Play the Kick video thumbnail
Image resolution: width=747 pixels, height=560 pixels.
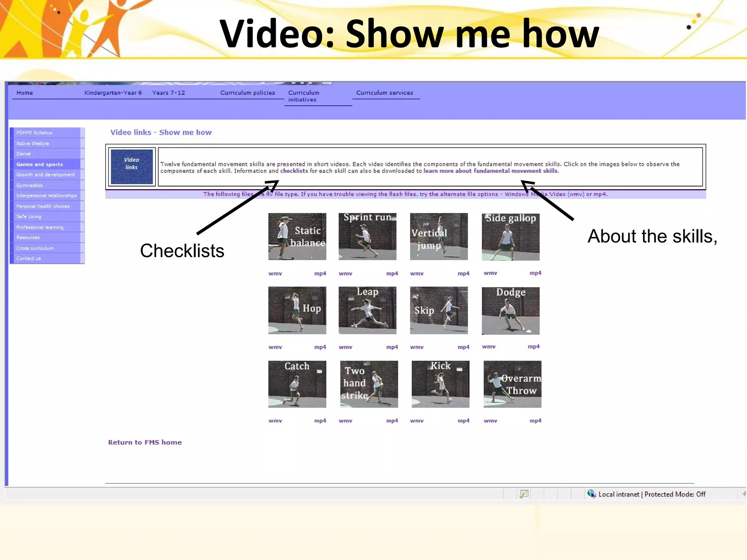441,384
